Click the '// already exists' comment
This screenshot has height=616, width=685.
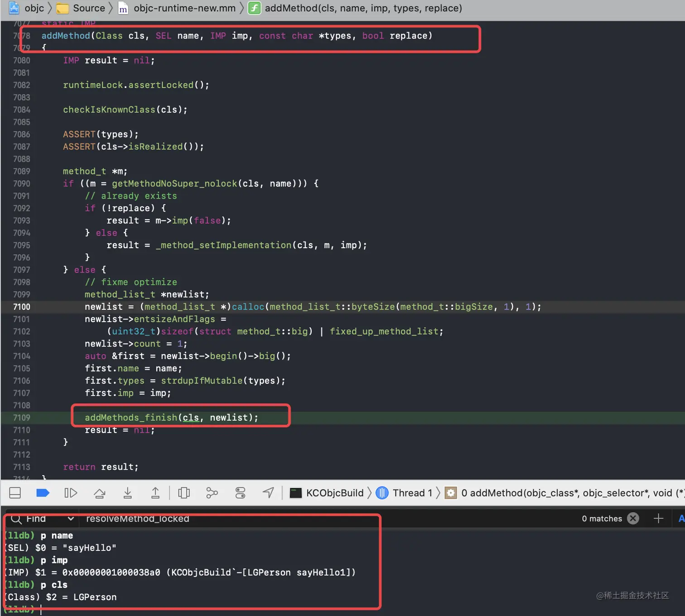[131, 196]
